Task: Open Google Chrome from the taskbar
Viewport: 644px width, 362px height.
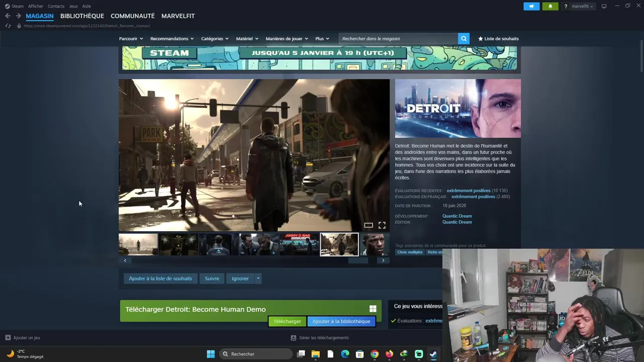Action: point(374,354)
